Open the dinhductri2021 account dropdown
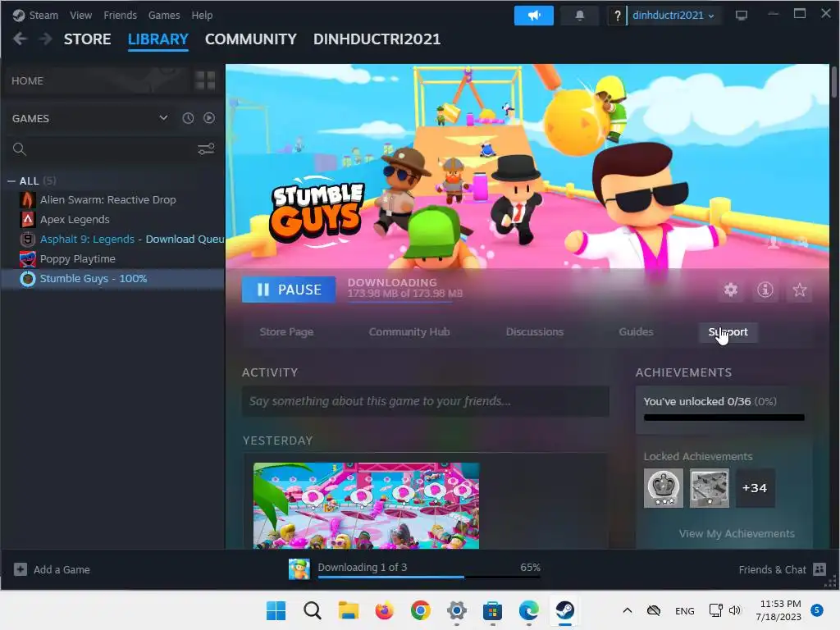840x630 pixels. tap(673, 16)
